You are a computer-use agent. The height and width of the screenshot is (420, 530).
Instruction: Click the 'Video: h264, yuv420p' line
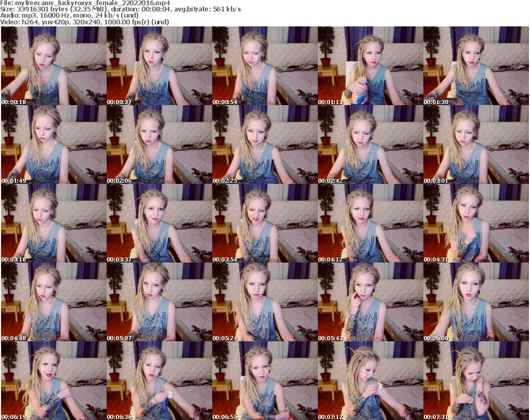coord(84,22)
